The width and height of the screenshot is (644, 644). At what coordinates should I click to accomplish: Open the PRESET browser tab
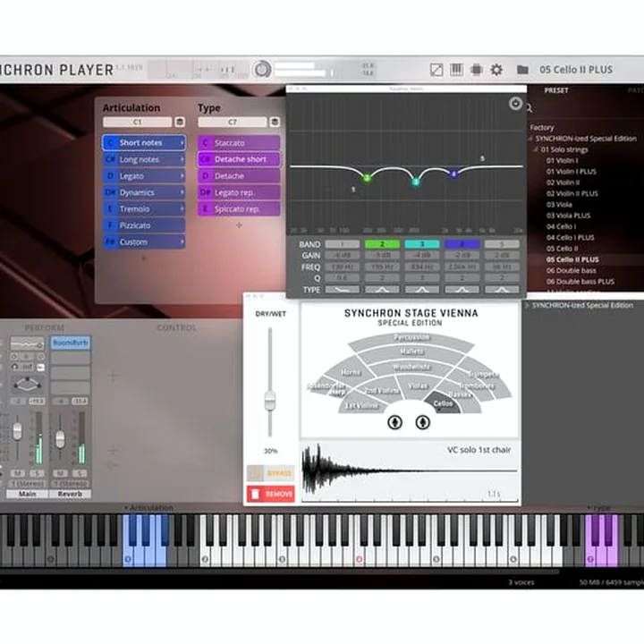point(556,90)
